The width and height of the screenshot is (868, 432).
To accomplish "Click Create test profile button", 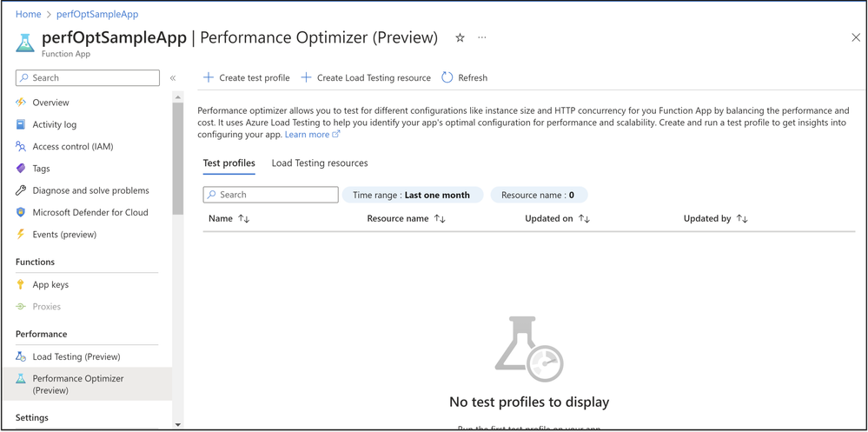I will click(x=247, y=77).
